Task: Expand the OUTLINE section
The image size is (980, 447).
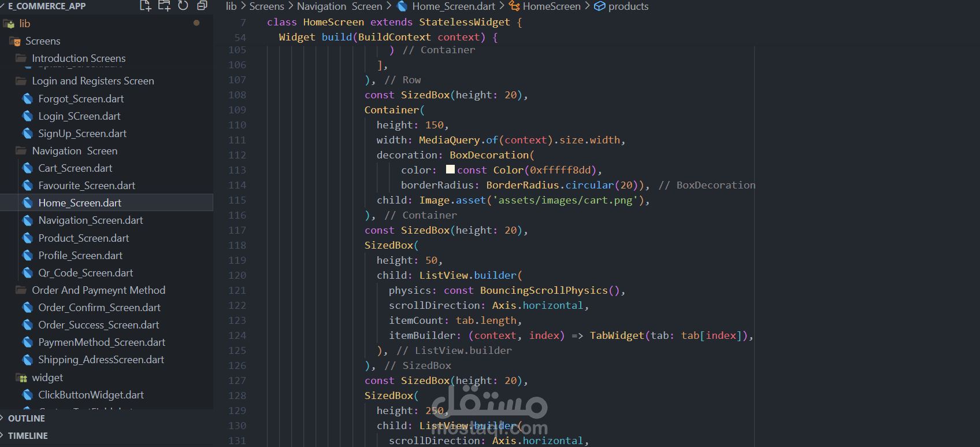Action: click(26, 419)
